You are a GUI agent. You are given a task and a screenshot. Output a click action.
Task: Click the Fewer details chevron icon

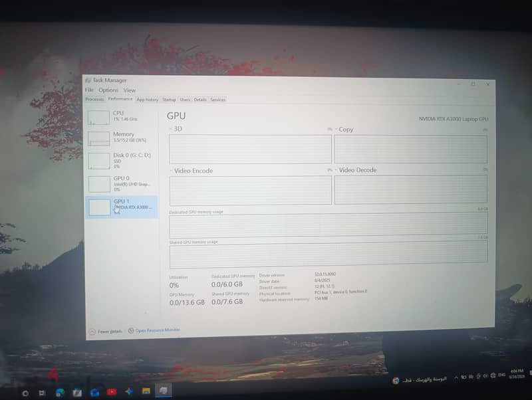(92, 332)
